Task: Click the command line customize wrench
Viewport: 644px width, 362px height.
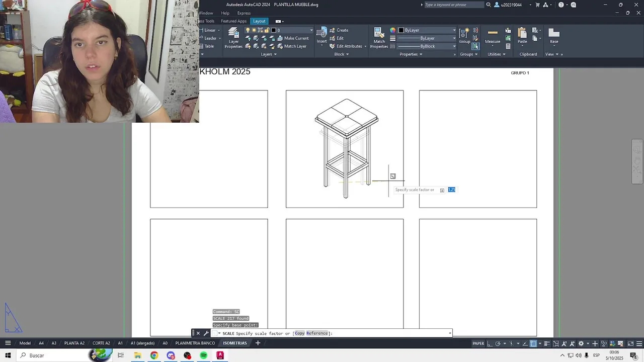Action: (x=206, y=333)
